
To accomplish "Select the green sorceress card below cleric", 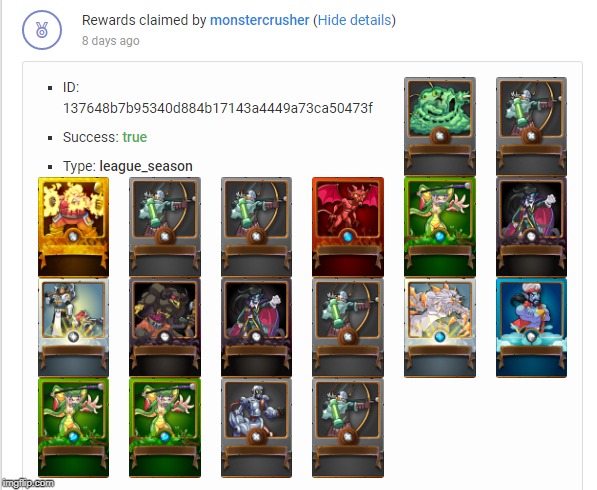I will tap(73, 428).
